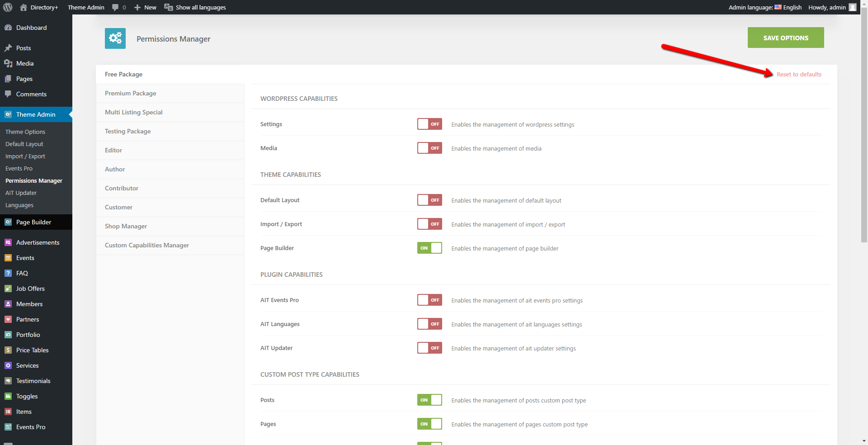Select the Free Package tab
868x445 pixels.
170,74
